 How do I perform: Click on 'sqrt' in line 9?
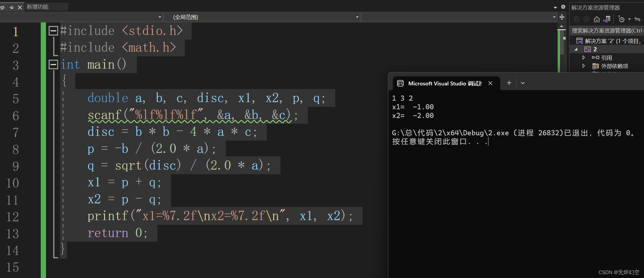point(128,165)
